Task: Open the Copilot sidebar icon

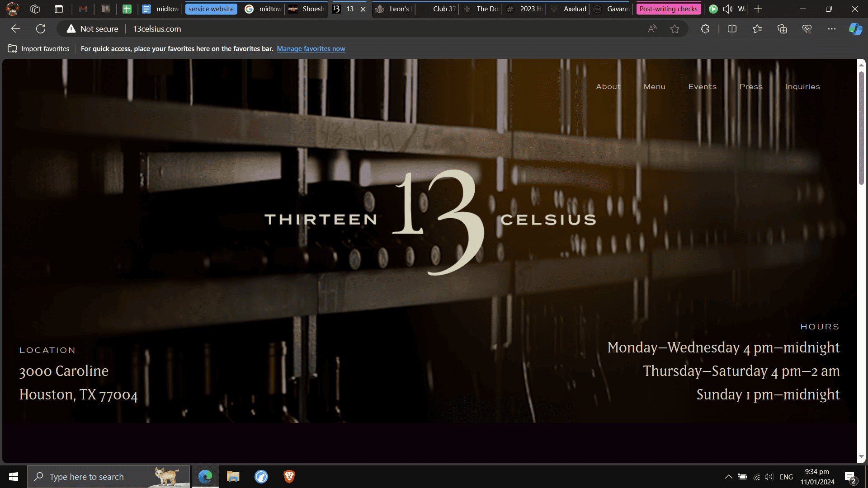Action: 855,29
